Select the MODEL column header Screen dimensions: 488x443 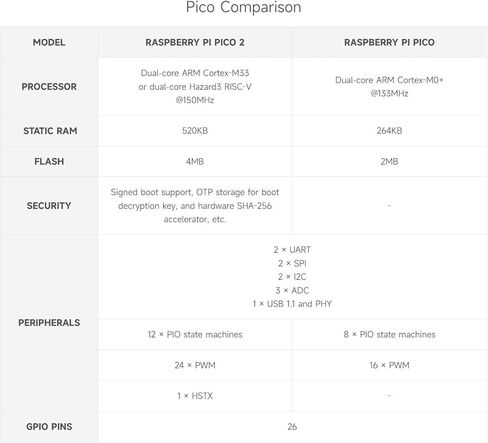pos(49,42)
